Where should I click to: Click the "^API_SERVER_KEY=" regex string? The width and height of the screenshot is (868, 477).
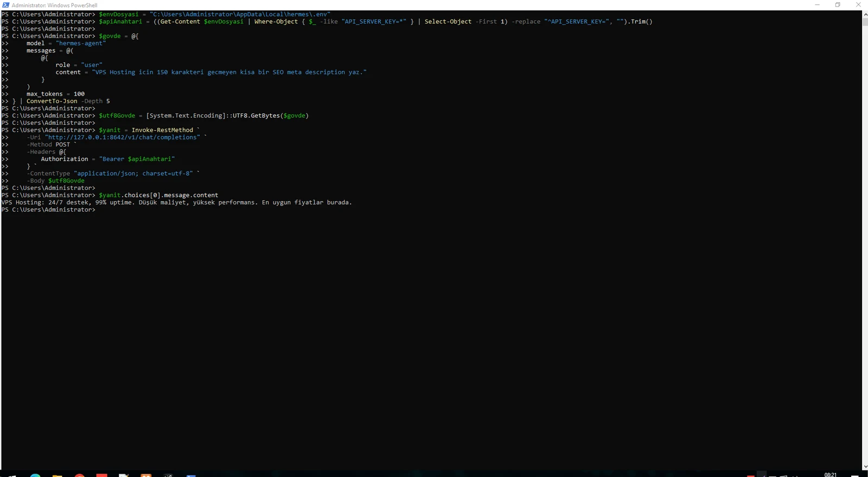point(577,22)
